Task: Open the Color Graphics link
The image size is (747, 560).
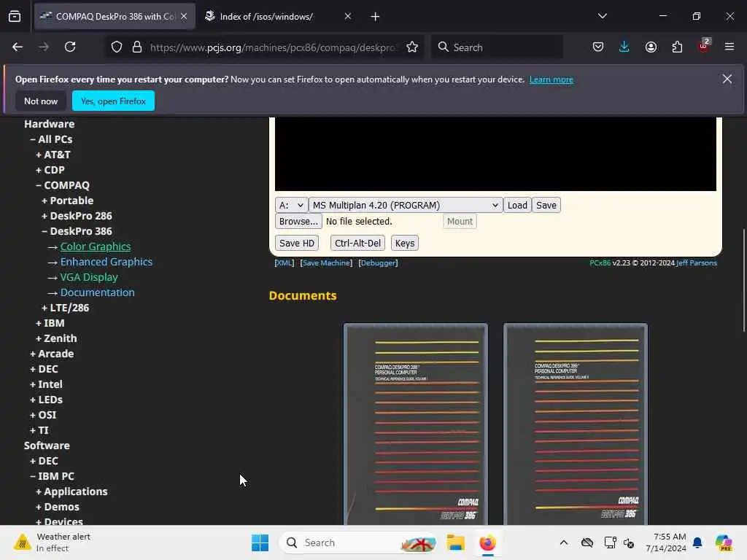Action: click(x=96, y=246)
